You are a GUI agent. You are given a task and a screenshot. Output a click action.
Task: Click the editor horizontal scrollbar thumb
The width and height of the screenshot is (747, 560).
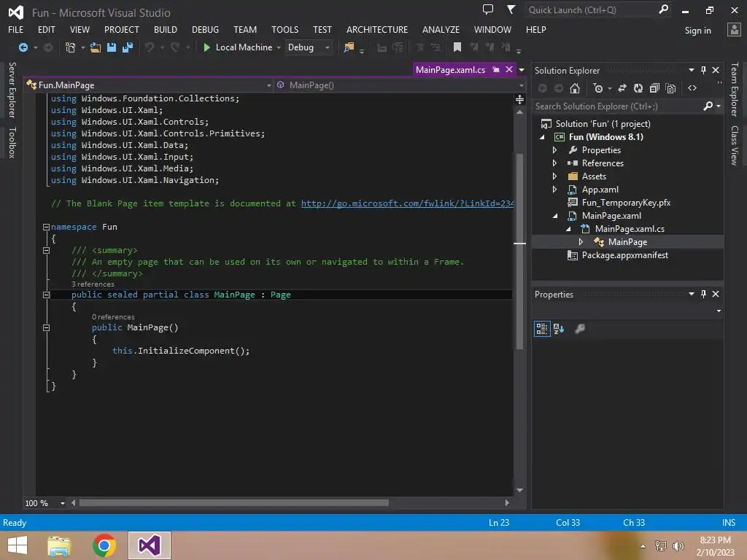coord(234,503)
